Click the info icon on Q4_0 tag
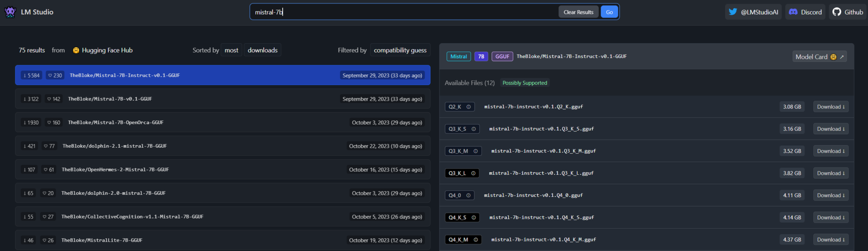This screenshot has height=251, width=868. [468, 196]
